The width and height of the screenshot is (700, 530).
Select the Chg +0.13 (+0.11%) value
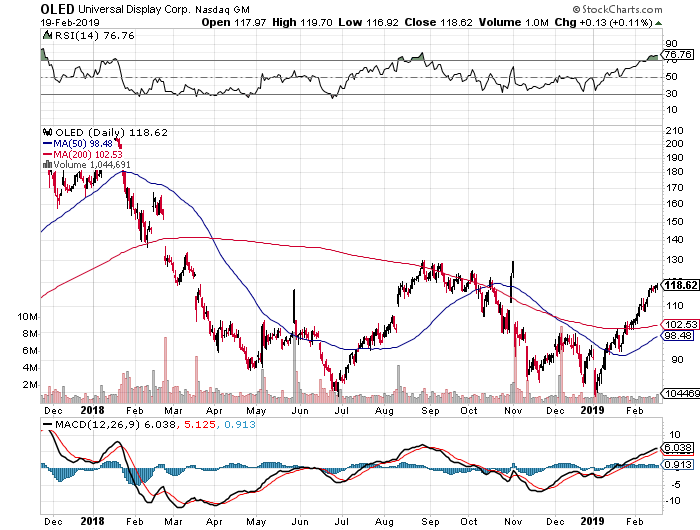[604, 22]
